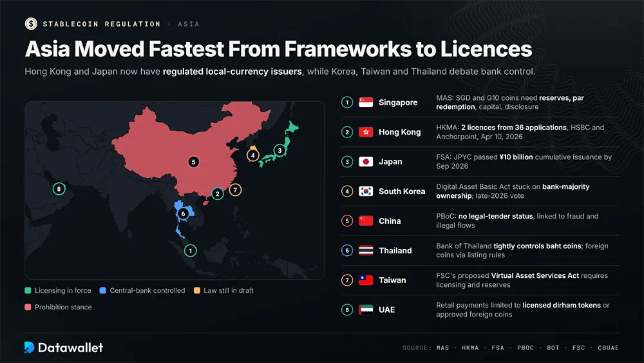This screenshot has width=644, height=363.
Task: Click the blue Central-bank controlled swatch
Action: (x=102, y=290)
